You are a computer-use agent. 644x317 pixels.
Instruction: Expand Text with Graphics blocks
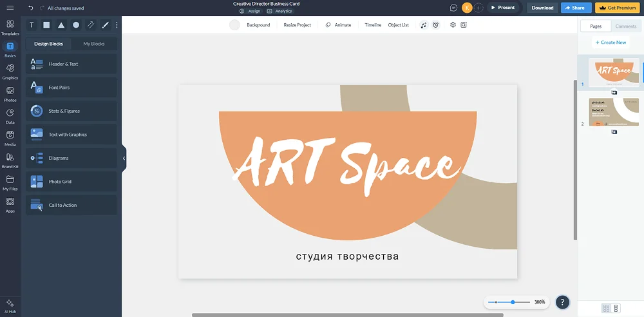pyautogui.click(x=71, y=135)
